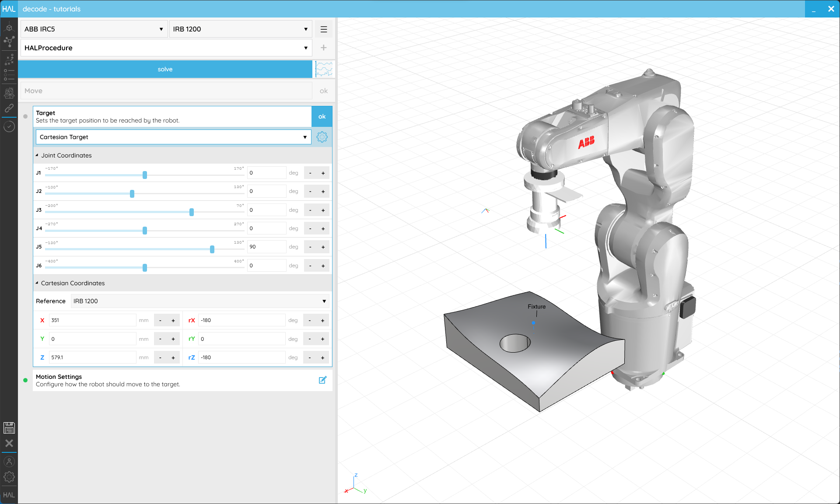Click the circular checkmark validation icon
Viewport: 840px width, 504px height.
tap(9, 127)
